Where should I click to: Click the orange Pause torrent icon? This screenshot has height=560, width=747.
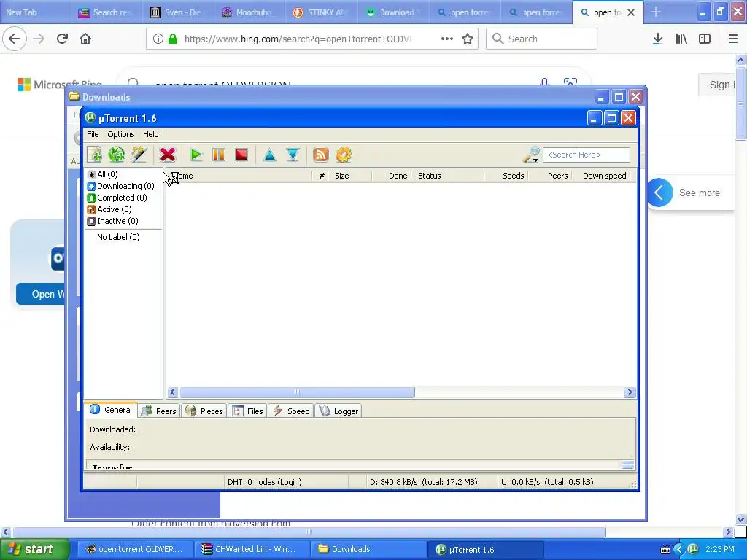coord(219,155)
